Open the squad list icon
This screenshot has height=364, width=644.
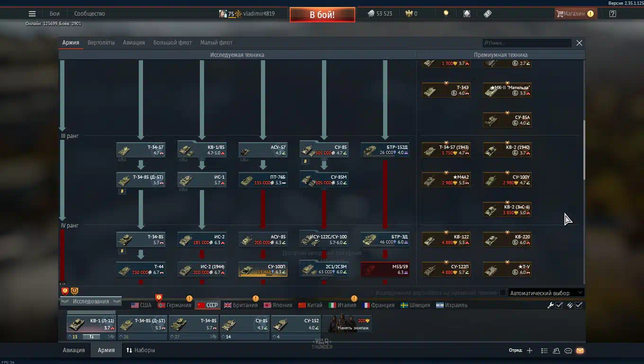pyautogui.click(x=544, y=351)
